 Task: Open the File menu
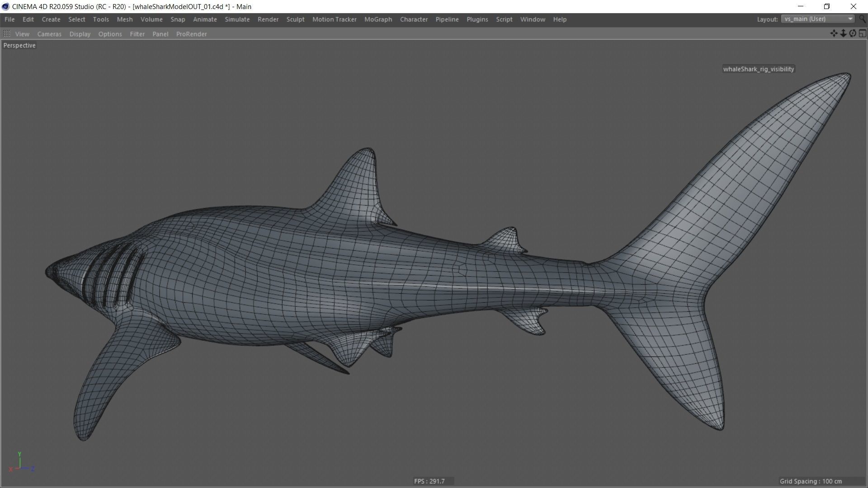pos(9,19)
